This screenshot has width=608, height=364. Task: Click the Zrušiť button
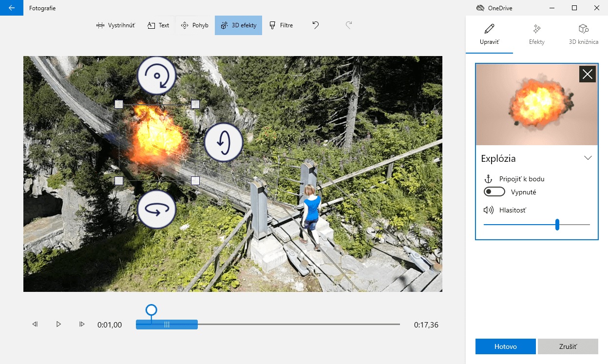[x=568, y=346]
